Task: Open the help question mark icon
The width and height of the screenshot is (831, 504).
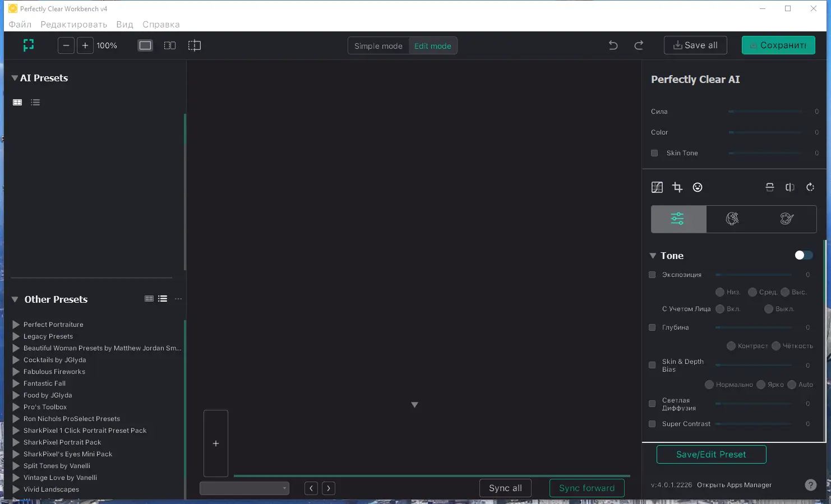Action: [x=811, y=485]
